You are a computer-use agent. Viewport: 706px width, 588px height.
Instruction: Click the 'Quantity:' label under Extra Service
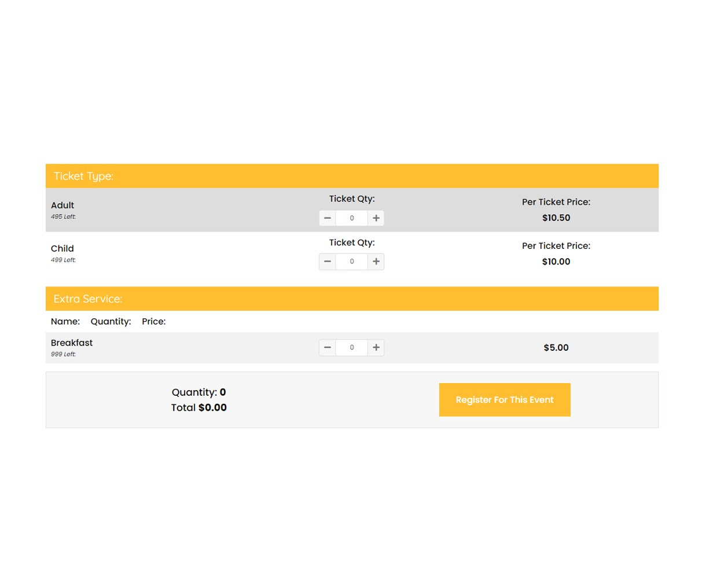(111, 322)
